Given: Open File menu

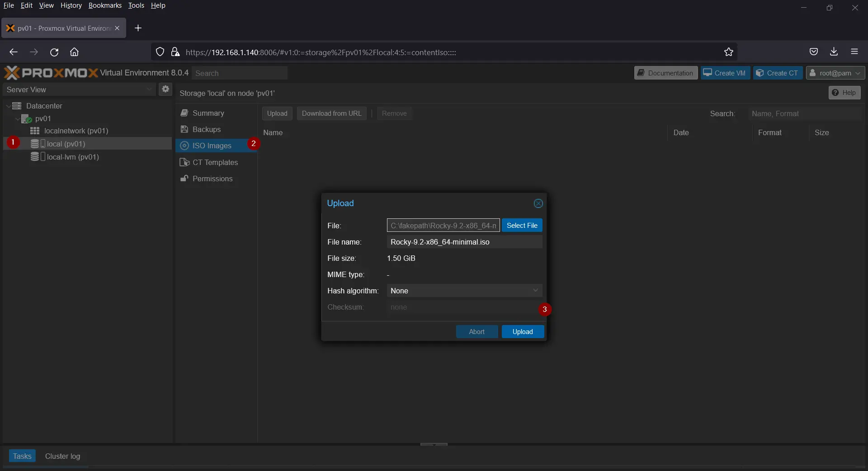Looking at the screenshot, I should click(x=9, y=5).
